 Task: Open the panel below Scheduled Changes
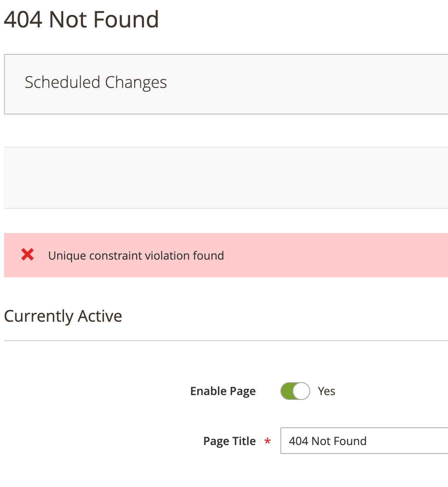click(224, 177)
